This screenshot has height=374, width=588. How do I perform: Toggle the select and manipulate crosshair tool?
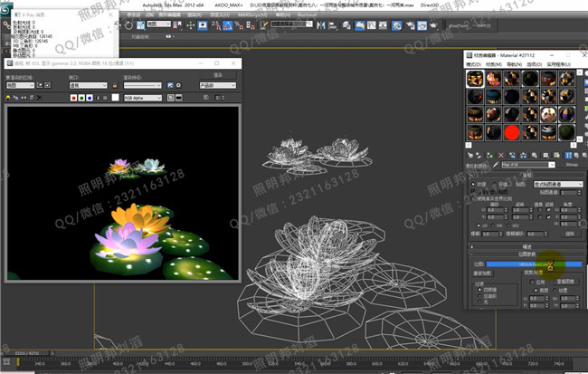[x=191, y=25]
